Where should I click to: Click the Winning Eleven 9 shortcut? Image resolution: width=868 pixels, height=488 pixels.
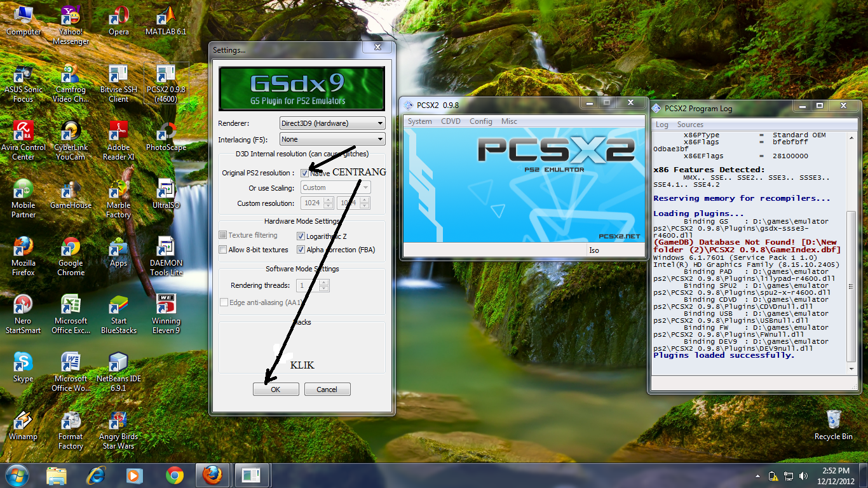(x=166, y=315)
